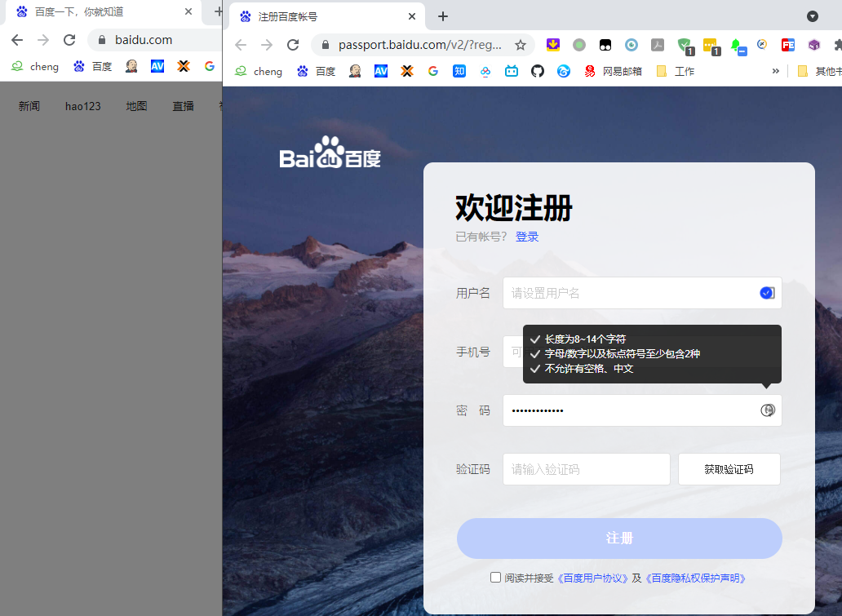842x616 pixels.
Task: Open the Google bookmark in front window
Action: point(432,71)
